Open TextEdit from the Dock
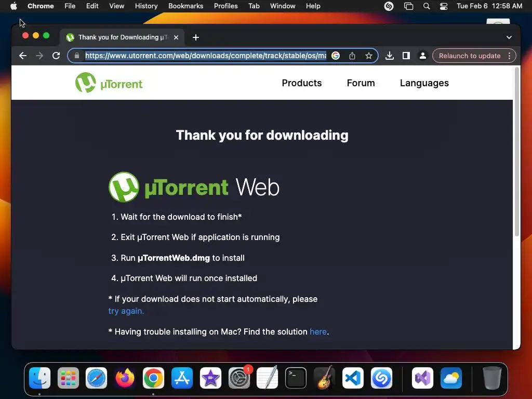 [x=268, y=378]
